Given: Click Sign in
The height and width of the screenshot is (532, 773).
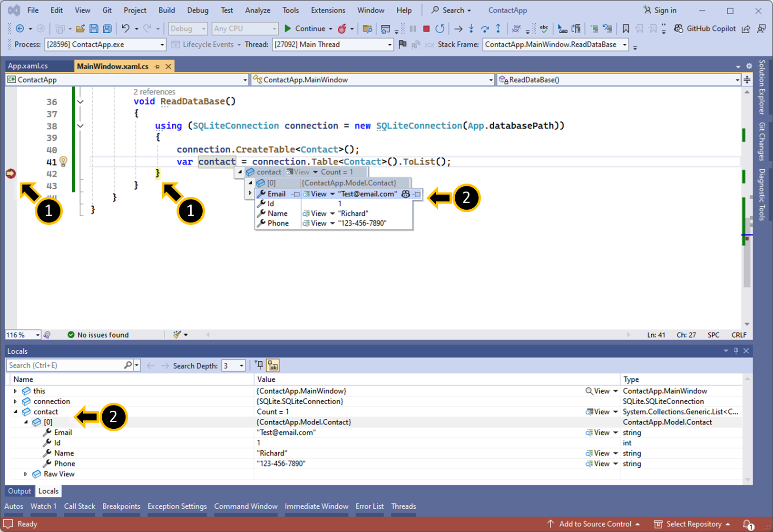Looking at the screenshot, I should coord(659,10).
